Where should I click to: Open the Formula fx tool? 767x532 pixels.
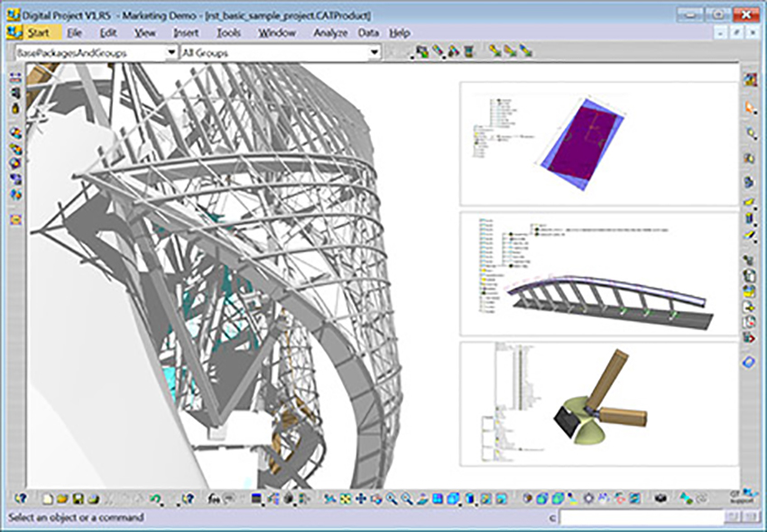click(215, 499)
